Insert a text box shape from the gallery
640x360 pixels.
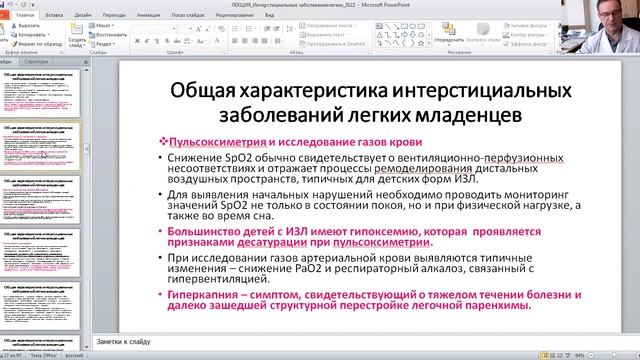pos(379,26)
